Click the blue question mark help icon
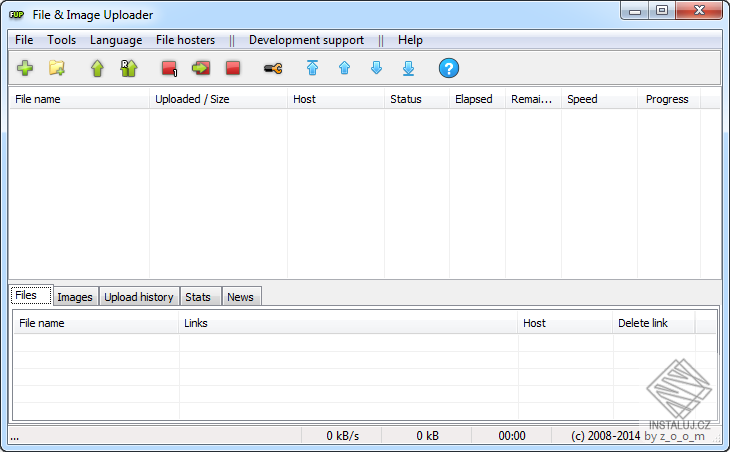 [449, 68]
